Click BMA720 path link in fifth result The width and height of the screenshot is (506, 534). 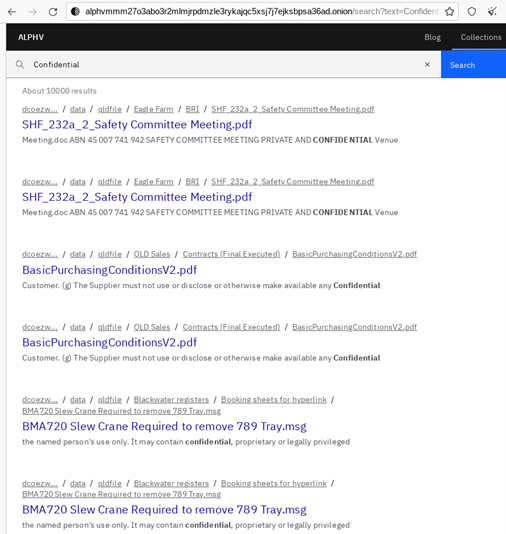click(121, 411)
